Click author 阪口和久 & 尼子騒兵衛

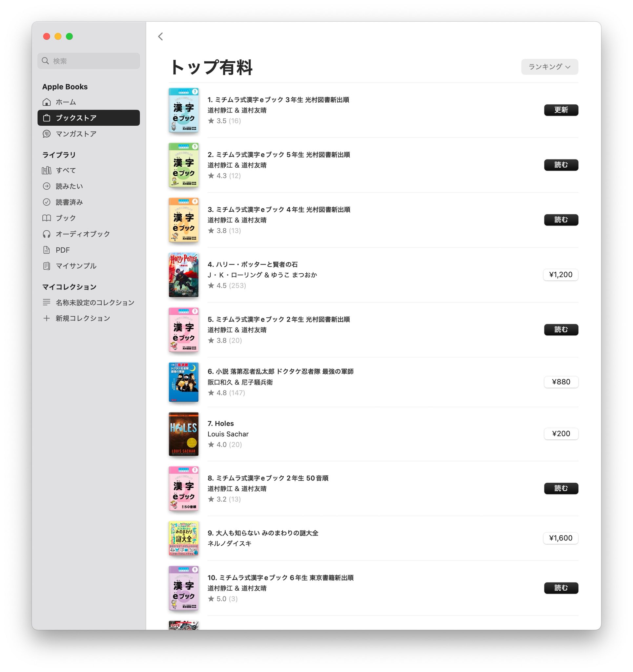coord(240,382)
